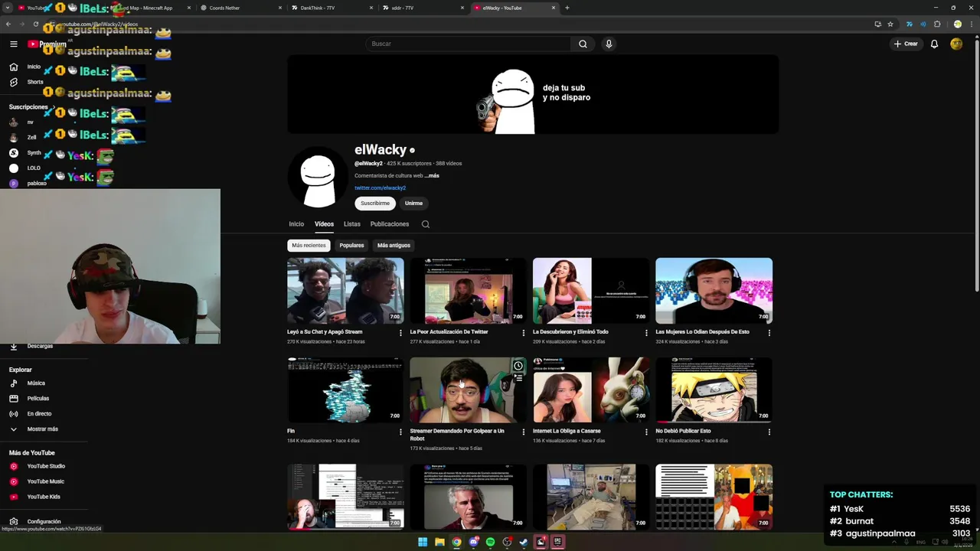This screenshot has height=551, width=980.
Task: Switch to the xddr - 7TV browser tab
Action: click(423, 8)
